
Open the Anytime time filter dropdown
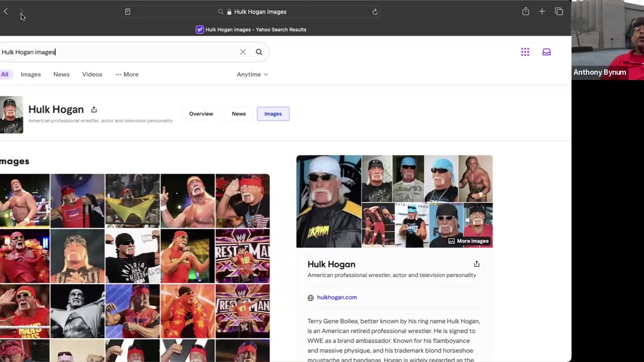[x=253, y=74]
